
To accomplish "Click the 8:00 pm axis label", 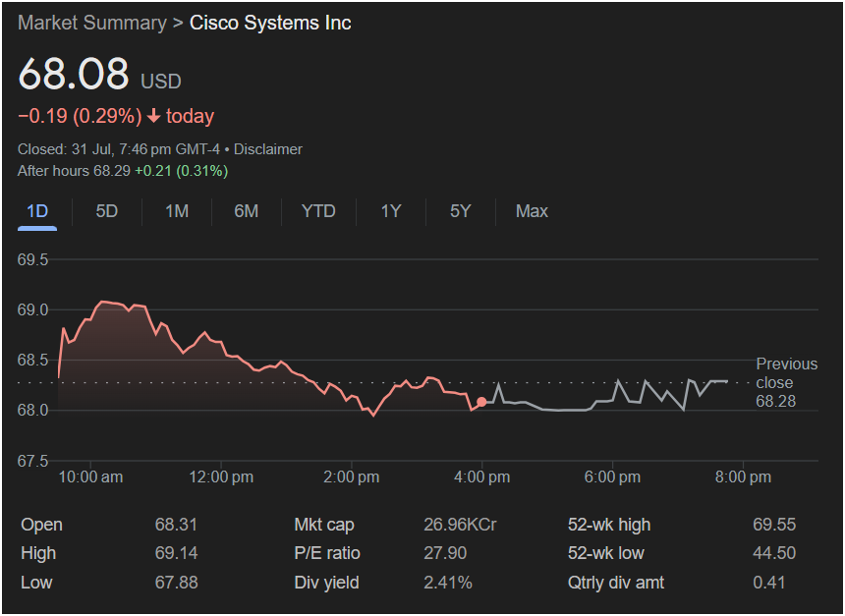I will [x=743, y=476].
